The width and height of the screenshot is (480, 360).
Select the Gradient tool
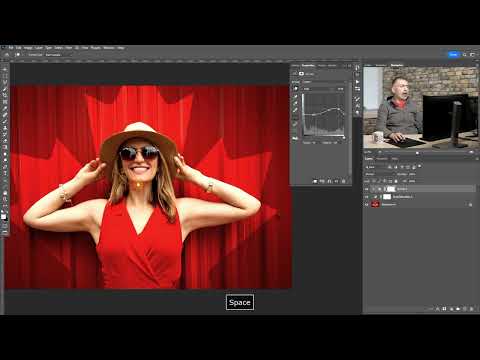[5, 147]
